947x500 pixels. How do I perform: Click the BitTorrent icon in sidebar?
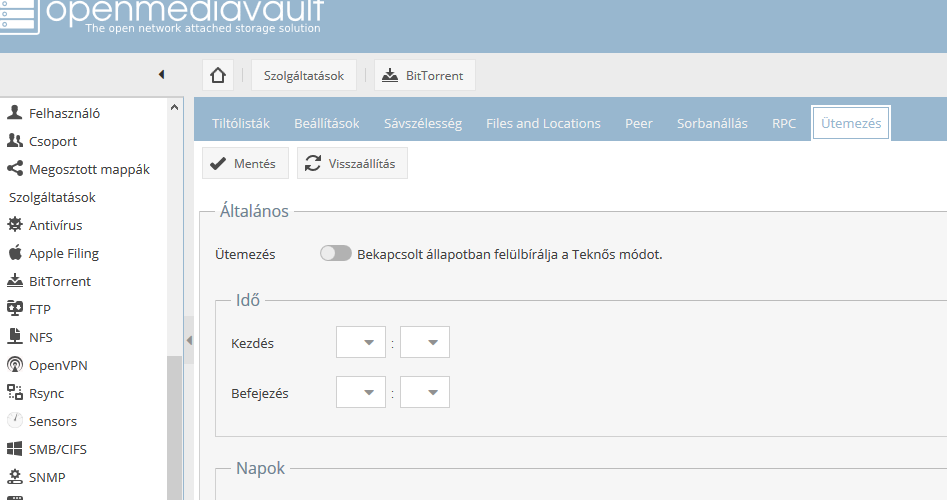(x=14, y=281)
